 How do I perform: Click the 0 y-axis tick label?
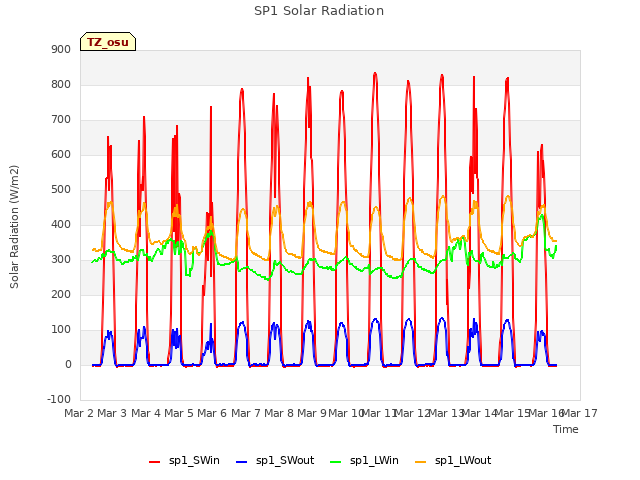click(68, 364)
